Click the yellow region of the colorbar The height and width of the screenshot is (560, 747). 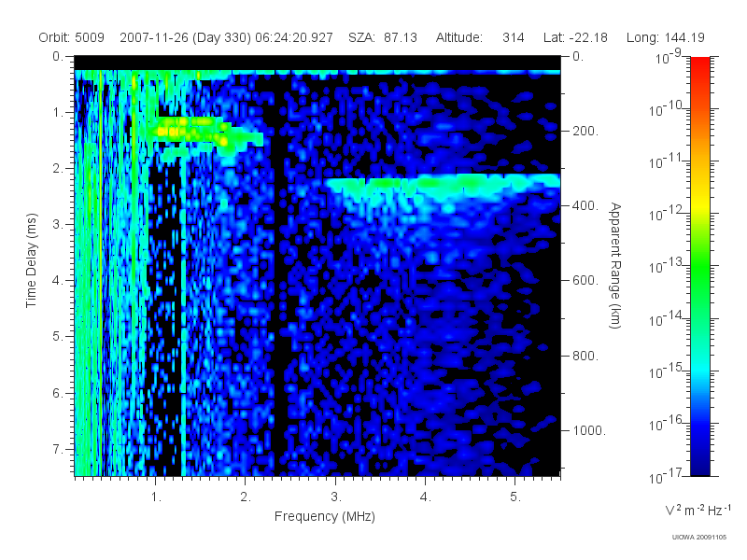tap(700, 203)
